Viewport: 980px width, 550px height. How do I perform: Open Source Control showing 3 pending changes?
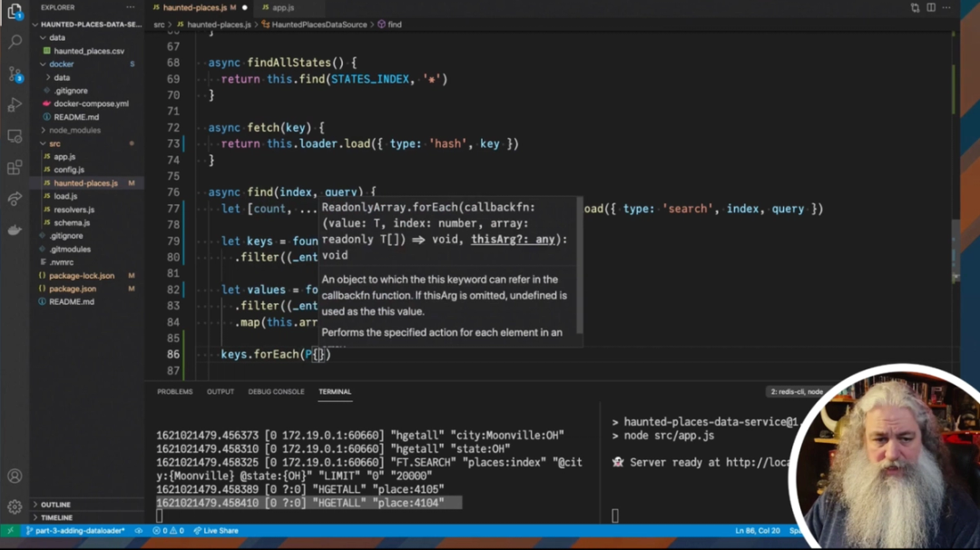[x=14, y=74]
